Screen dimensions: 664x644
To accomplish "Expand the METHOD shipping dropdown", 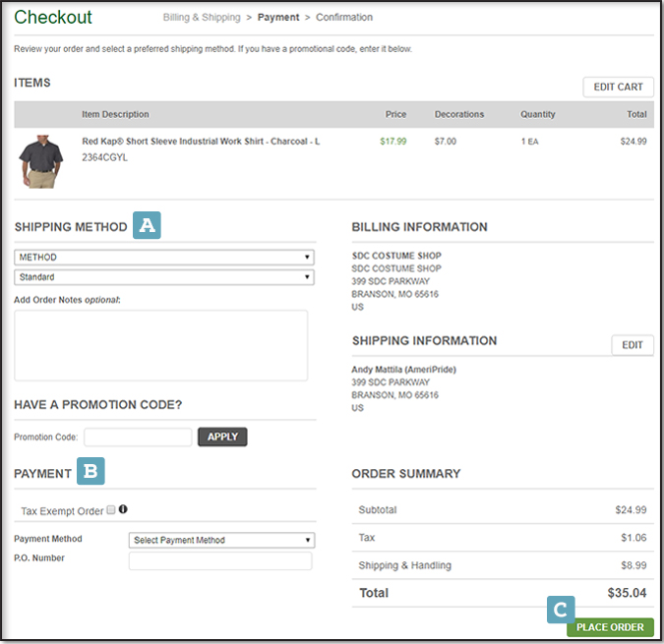I will (164, 258).
